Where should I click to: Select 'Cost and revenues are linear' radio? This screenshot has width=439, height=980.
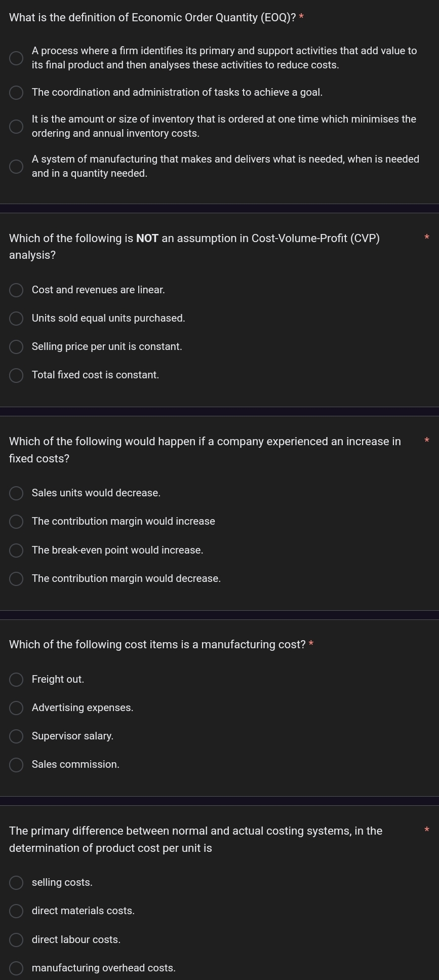click(x=16, y=290)
